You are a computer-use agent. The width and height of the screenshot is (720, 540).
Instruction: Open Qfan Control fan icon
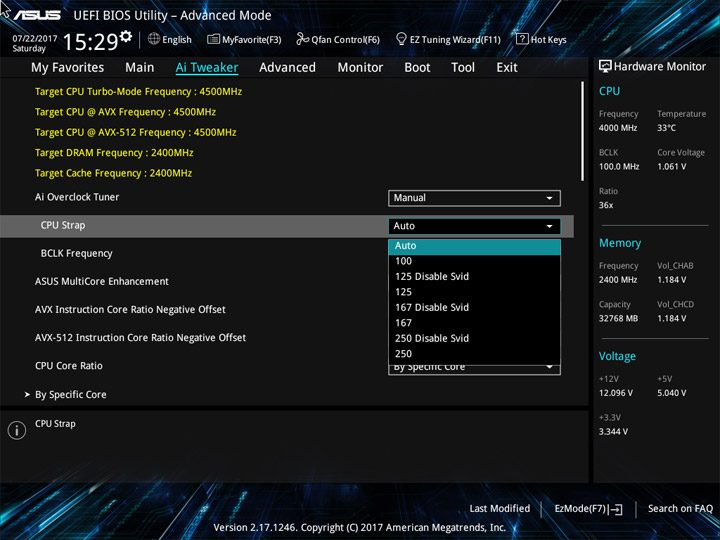[302, 39]
